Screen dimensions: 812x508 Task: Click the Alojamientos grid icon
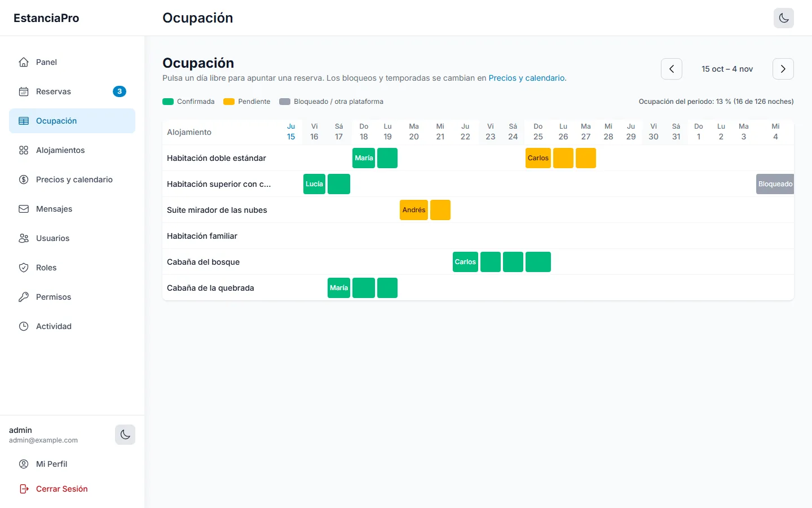click(24, 150)
